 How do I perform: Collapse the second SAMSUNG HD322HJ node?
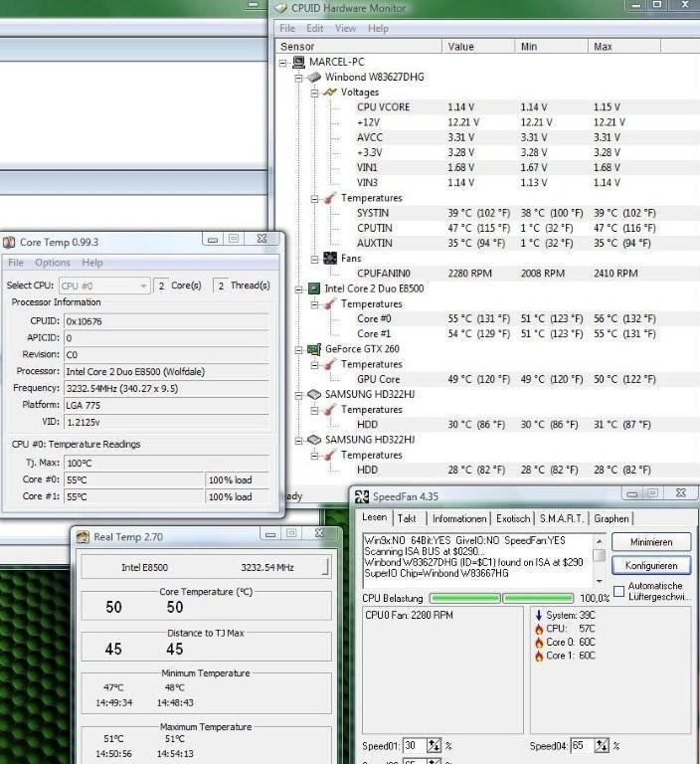298,440
